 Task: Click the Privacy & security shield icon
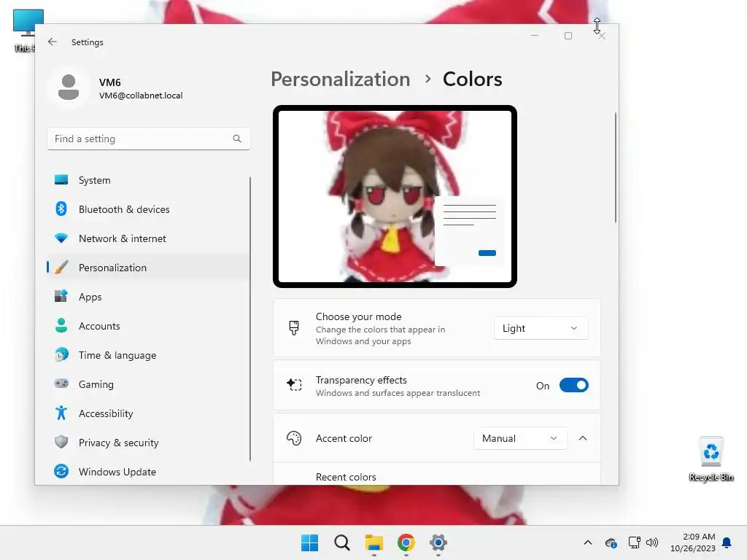tap(61, 442)
